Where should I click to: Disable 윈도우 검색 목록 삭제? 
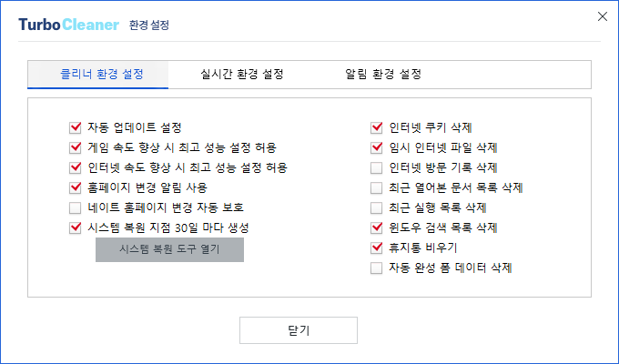[x=377, y=227]
